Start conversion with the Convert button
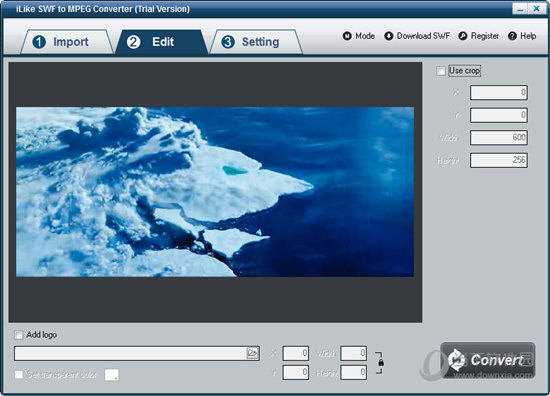The height and width of the screenshot is (396, 550). (x=488, y=360)
